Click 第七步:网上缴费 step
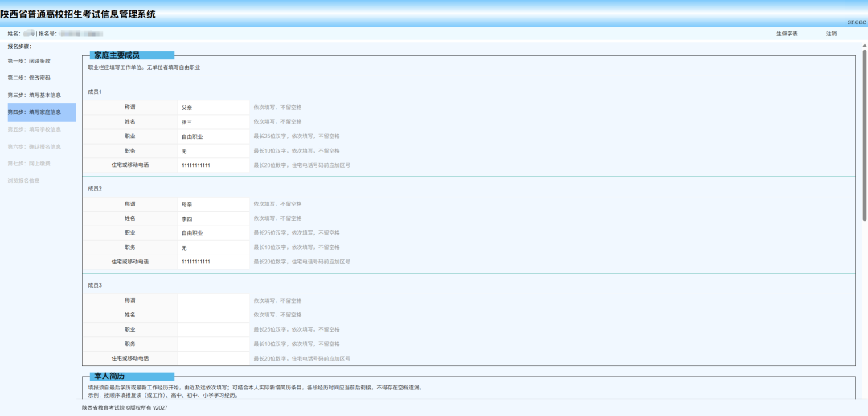This screenshot has width=868, height=416. 30,164
